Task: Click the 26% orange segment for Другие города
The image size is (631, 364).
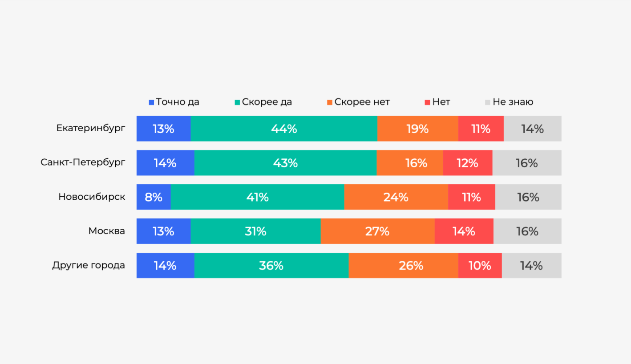Action: click(x=404, y=266)
